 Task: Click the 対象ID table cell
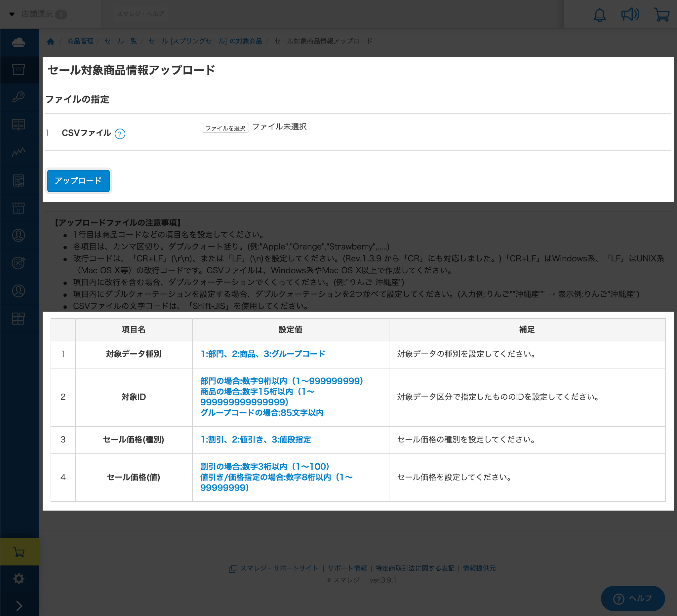point(134,397)
